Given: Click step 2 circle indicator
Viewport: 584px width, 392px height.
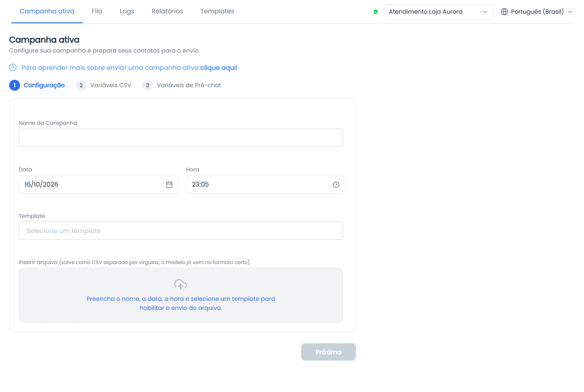Looking at the screenshot, I should pos(81,85).
